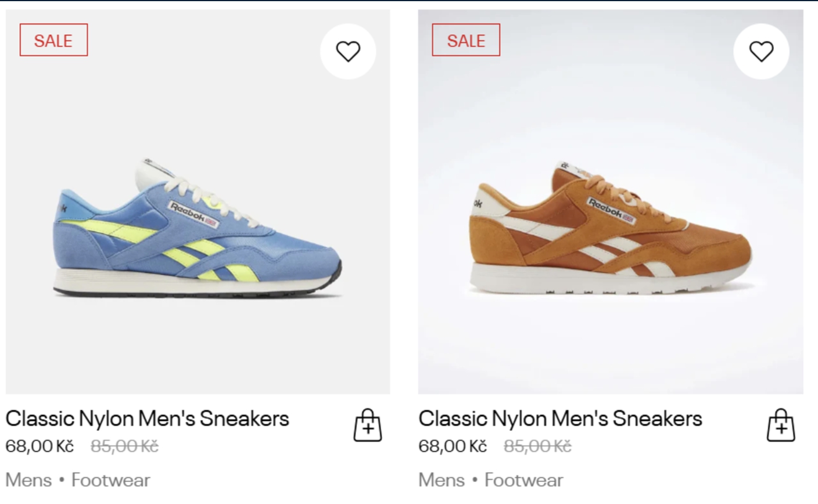
Task: Click the 68,00 Kč price of blue sneaker
Action: pyautogui.click(x=40, y=446)
